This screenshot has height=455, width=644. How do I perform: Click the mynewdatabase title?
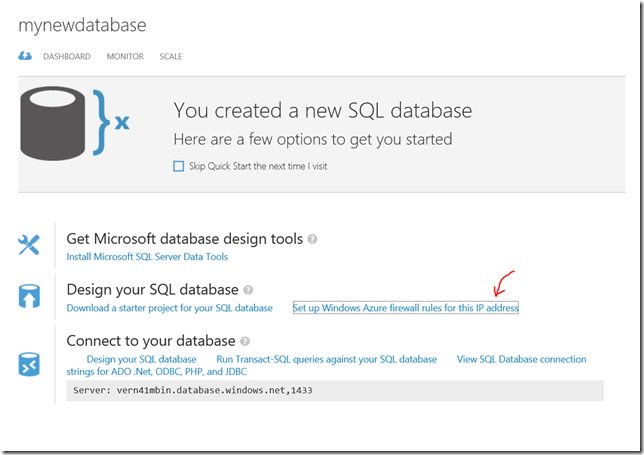tap(82, 25)
